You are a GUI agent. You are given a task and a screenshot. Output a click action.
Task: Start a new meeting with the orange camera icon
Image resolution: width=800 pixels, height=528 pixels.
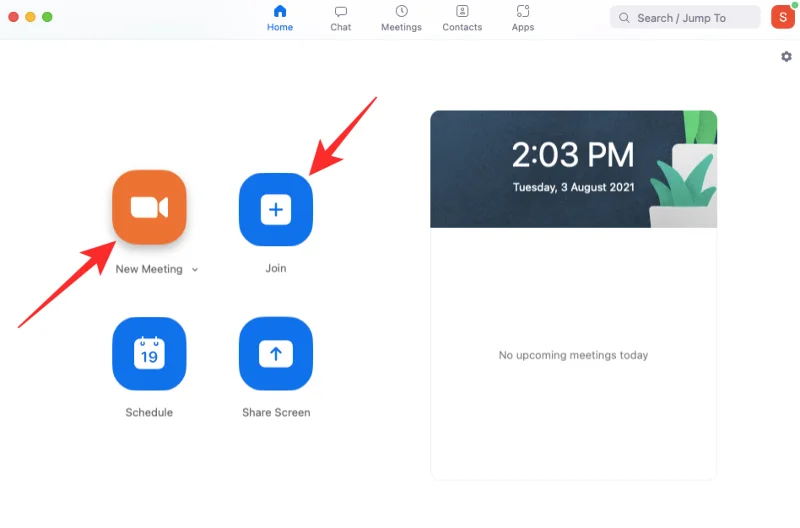[149, 208]
